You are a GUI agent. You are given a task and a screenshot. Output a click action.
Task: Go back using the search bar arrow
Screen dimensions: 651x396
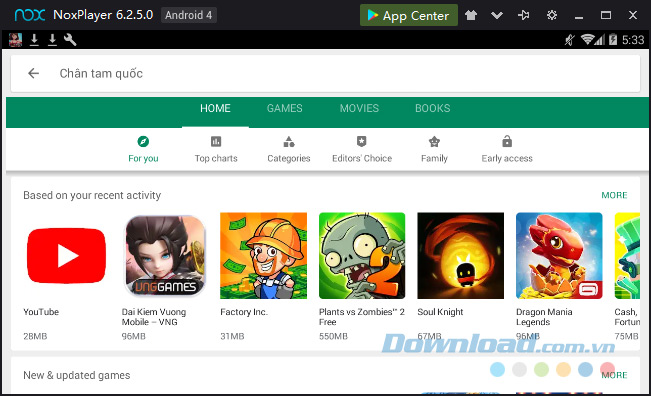coord(33,73)
